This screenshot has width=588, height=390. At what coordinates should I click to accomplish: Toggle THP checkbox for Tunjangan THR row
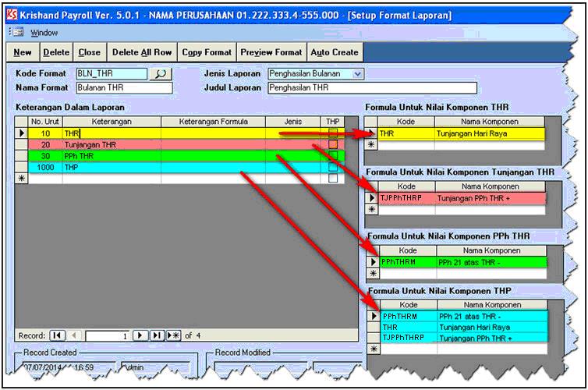pyautogui.click(x=333, y=144)
